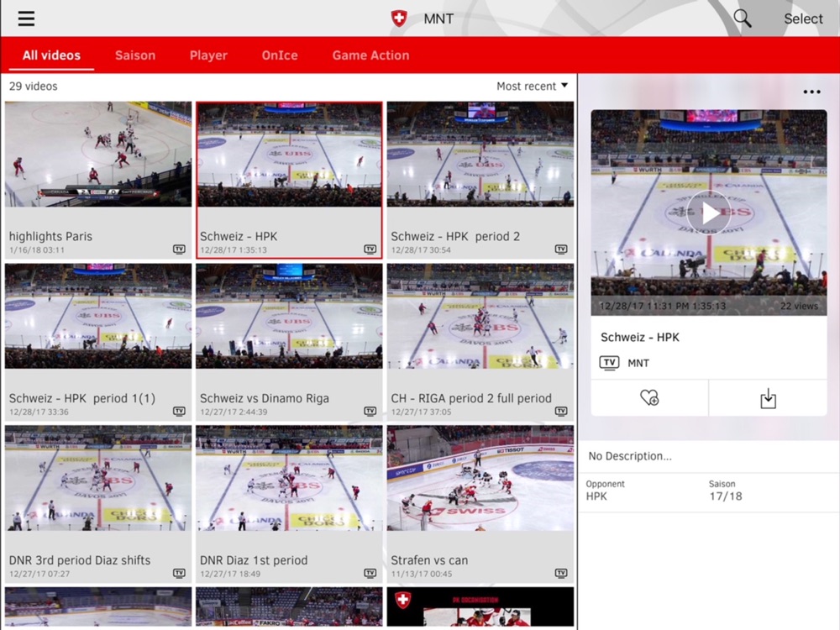The height and width of the screenshot is (630, 840).
Task: Open the three-dot more options menu
Action: (x=811, y=92)
